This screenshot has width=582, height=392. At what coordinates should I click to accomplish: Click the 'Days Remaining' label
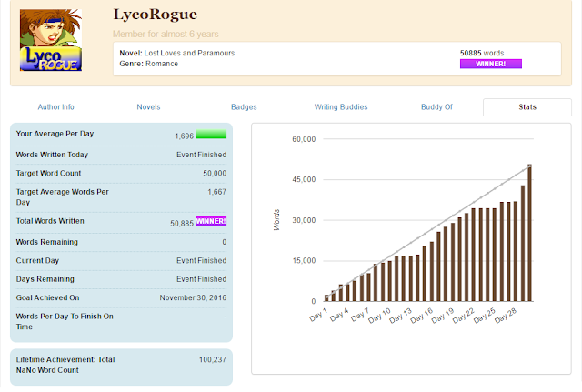[x=45, y=279]
